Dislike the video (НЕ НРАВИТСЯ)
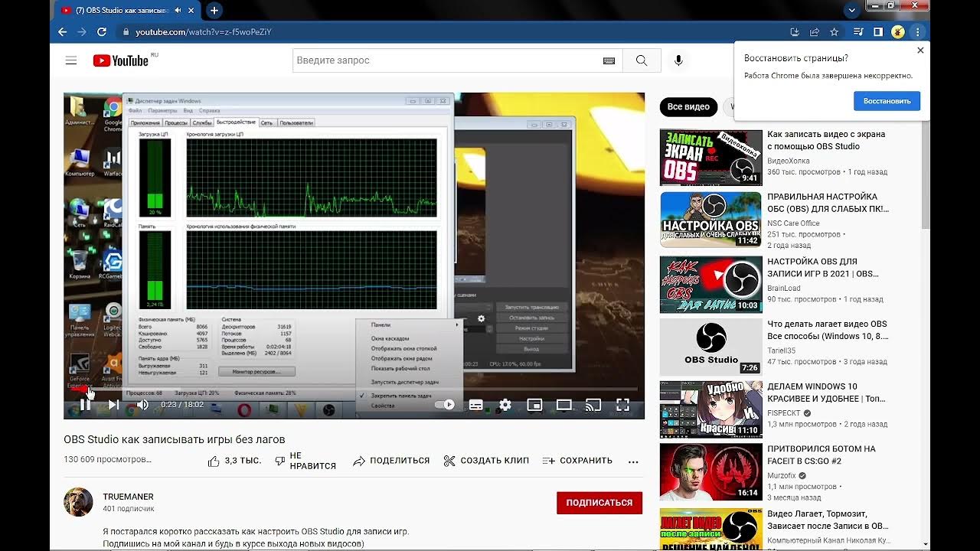The image size is (980, 551). click(305, 461)
